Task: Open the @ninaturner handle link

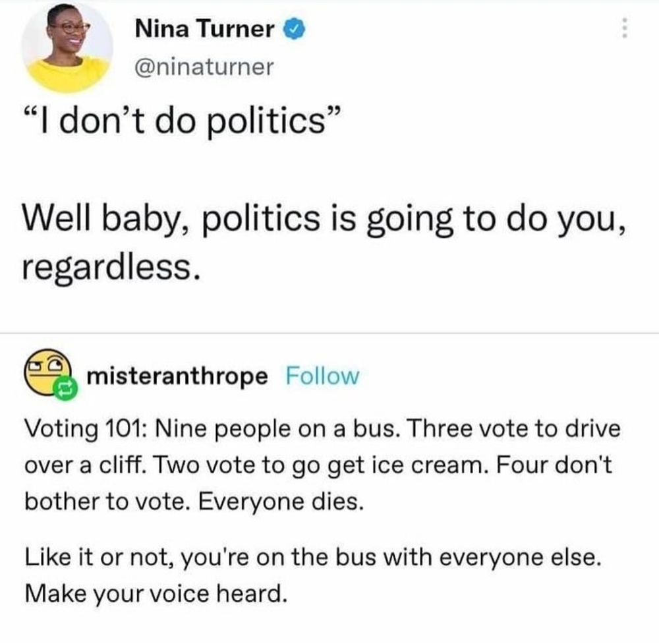Action: 203,66
